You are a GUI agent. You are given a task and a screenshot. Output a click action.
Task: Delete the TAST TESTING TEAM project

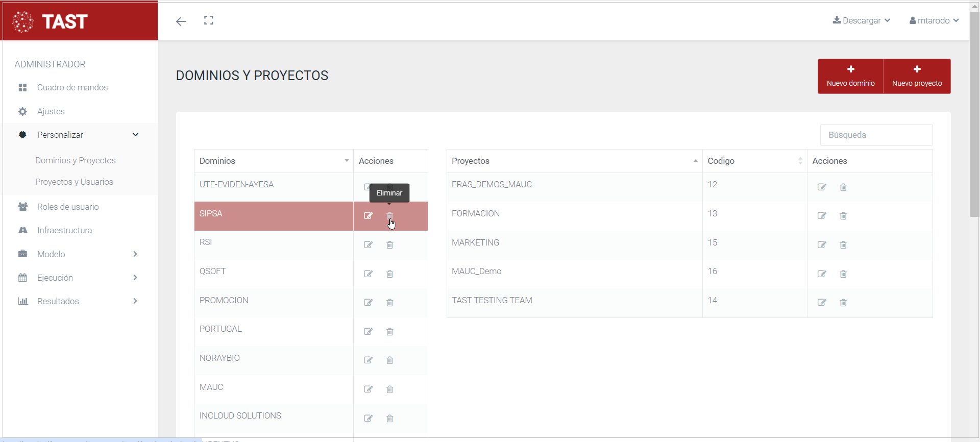click(843, 303)
